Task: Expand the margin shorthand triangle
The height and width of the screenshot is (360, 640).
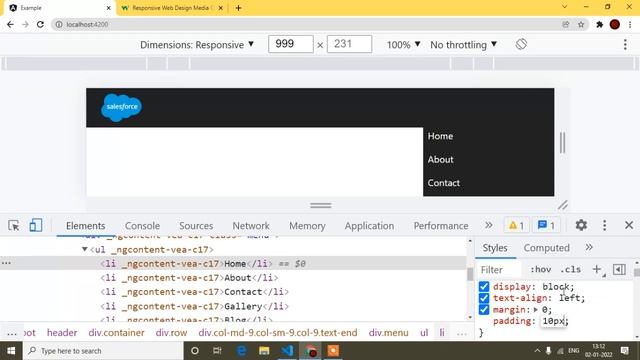Action: pos(536,310)
